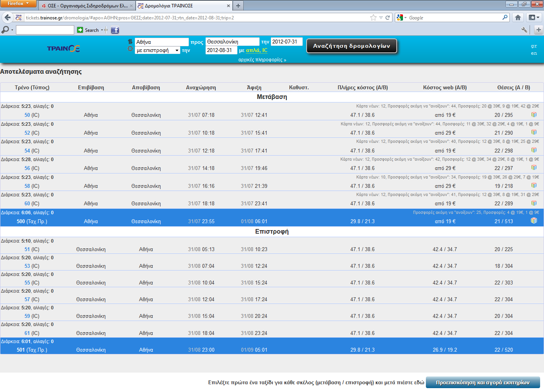Click train number 56 link
The width and height of the screenshot is (544, 392).
click(x=27, y=168)
